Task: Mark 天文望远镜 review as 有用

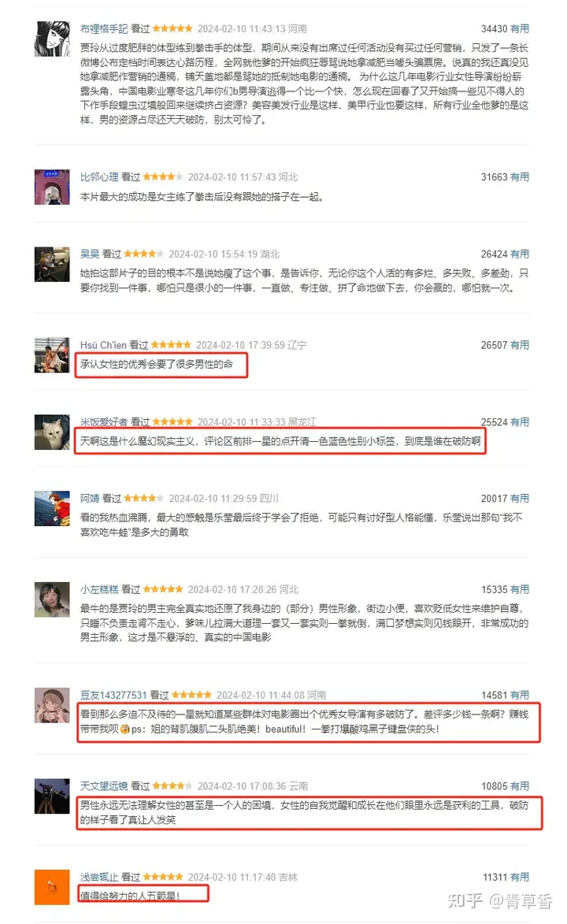Action: tap(519, 785)
